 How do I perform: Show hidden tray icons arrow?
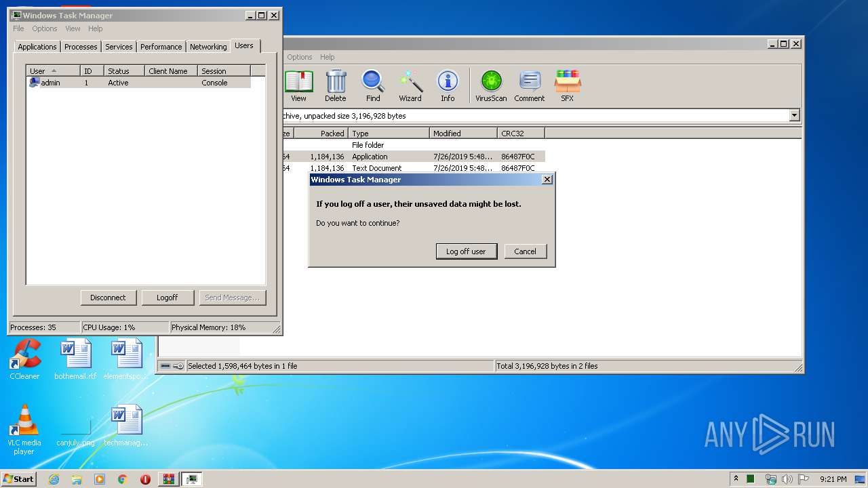point(736,479)
